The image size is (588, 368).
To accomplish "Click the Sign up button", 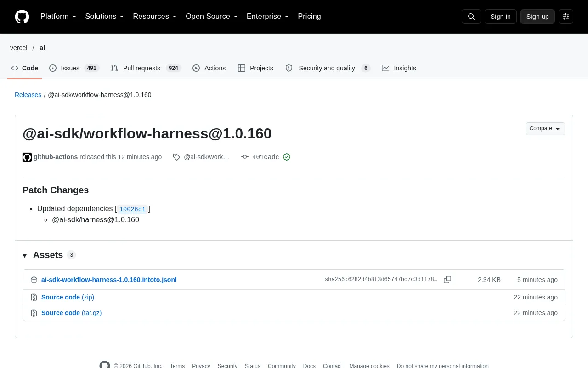I will click(x=537, y=17).
